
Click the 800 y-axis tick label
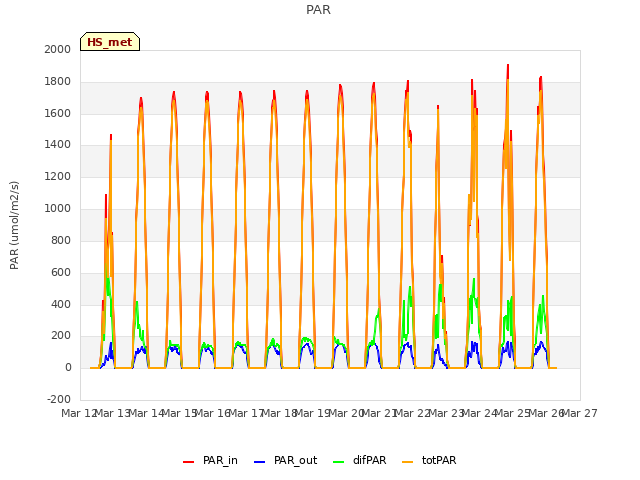(x=61, y=240)
